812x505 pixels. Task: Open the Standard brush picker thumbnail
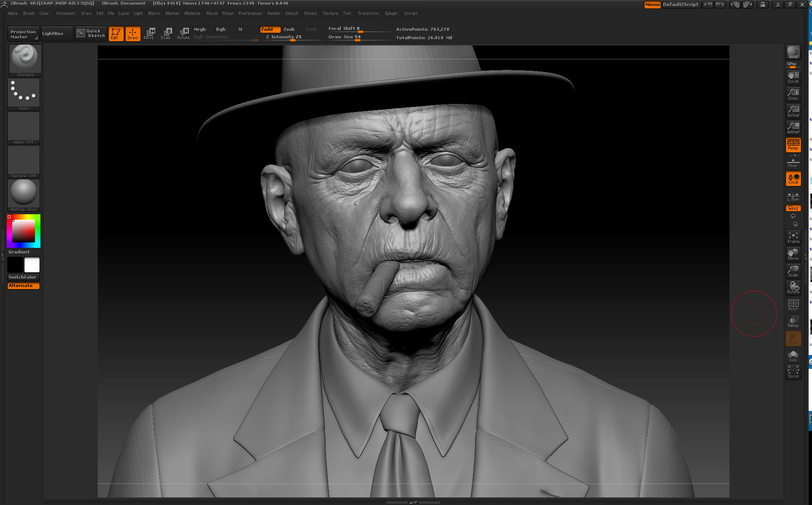click(x=25, y=59)
